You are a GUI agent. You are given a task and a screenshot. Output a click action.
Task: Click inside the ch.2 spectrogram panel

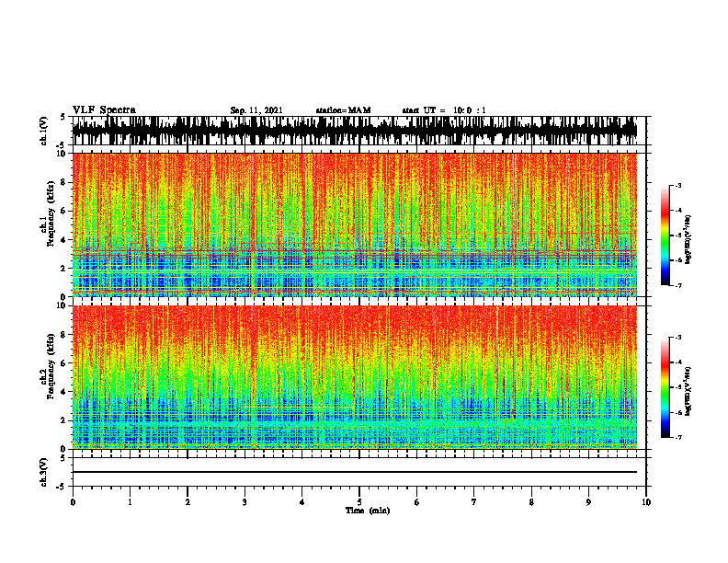point(354,377)
